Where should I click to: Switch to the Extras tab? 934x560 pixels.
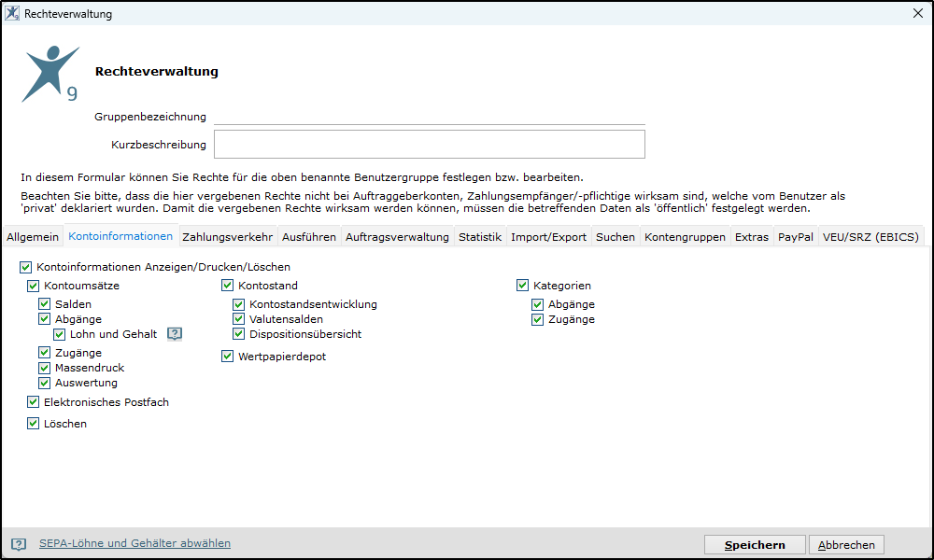coord(752,237)
